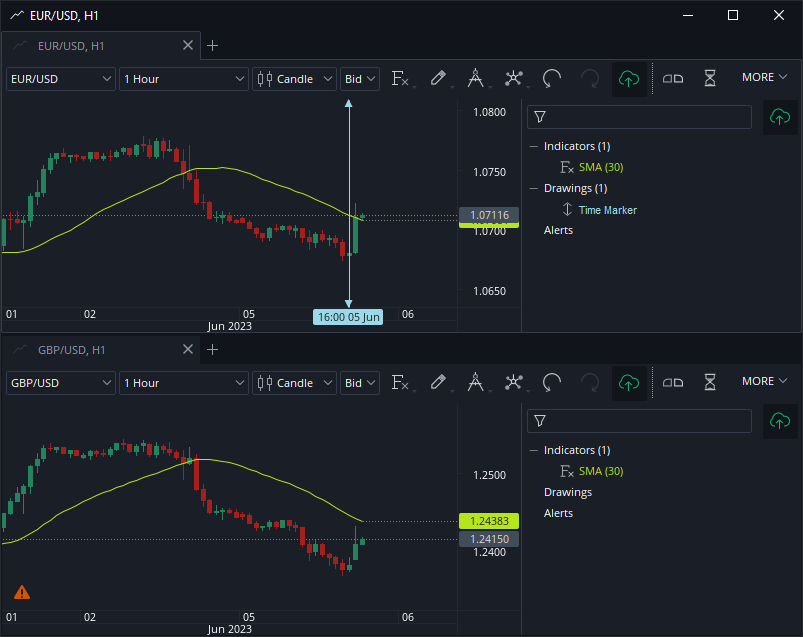Open Bid price side dropdown in GBP/USD chart

[360, 383]
